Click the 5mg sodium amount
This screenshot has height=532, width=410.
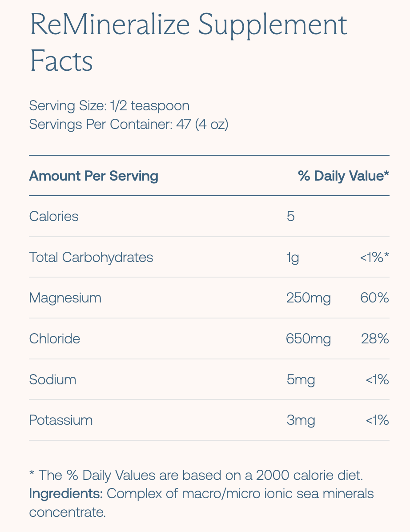tap(301, 380)
